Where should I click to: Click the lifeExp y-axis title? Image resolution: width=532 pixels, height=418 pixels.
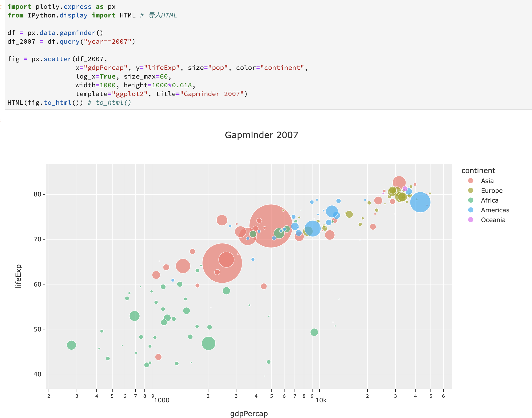click(x=19, y=276)
